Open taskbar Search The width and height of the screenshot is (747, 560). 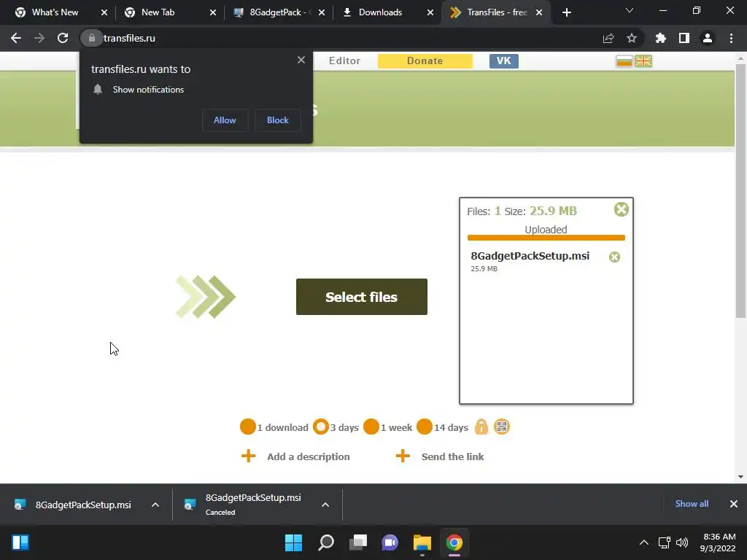pyautogui.click(x=326, y=542)
